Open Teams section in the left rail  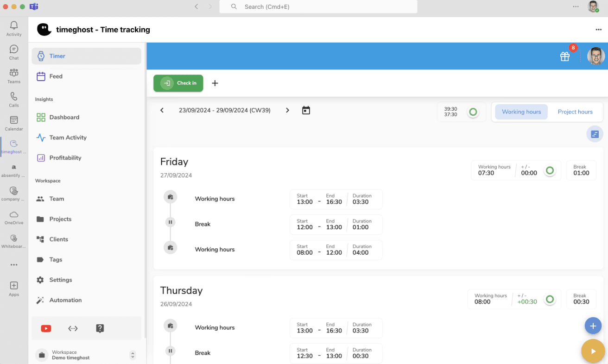click(x=14, y=75)
